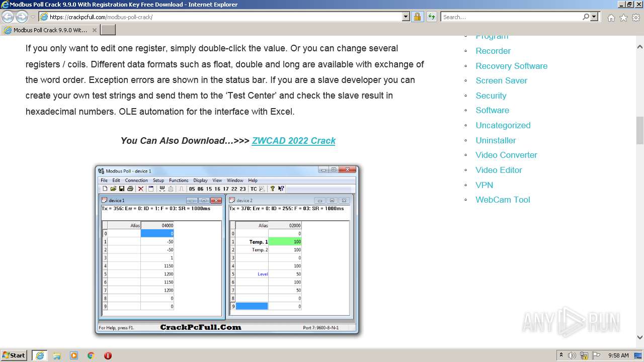Click the browser Forward arrow button
644x362 pixels.
(22, 17)
